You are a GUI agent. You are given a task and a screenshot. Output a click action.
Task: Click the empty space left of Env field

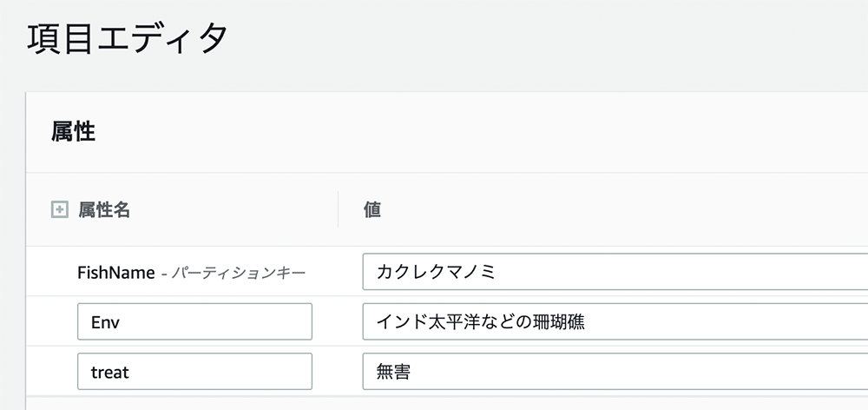51,321
